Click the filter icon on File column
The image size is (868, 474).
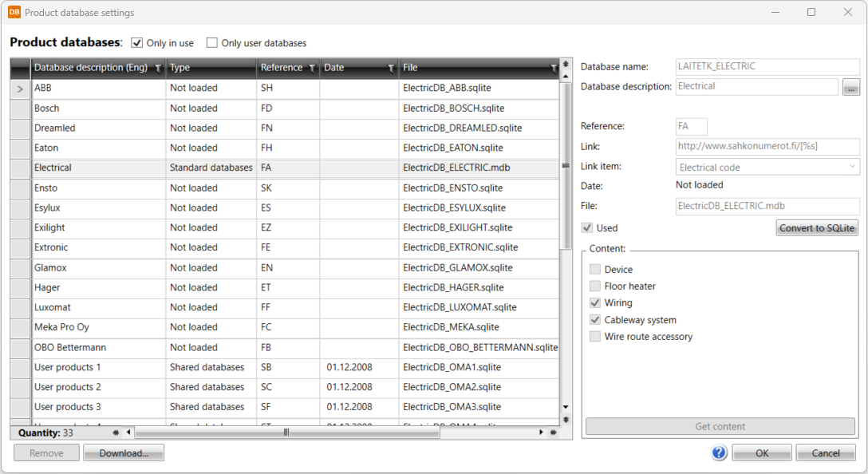(553, 69)
